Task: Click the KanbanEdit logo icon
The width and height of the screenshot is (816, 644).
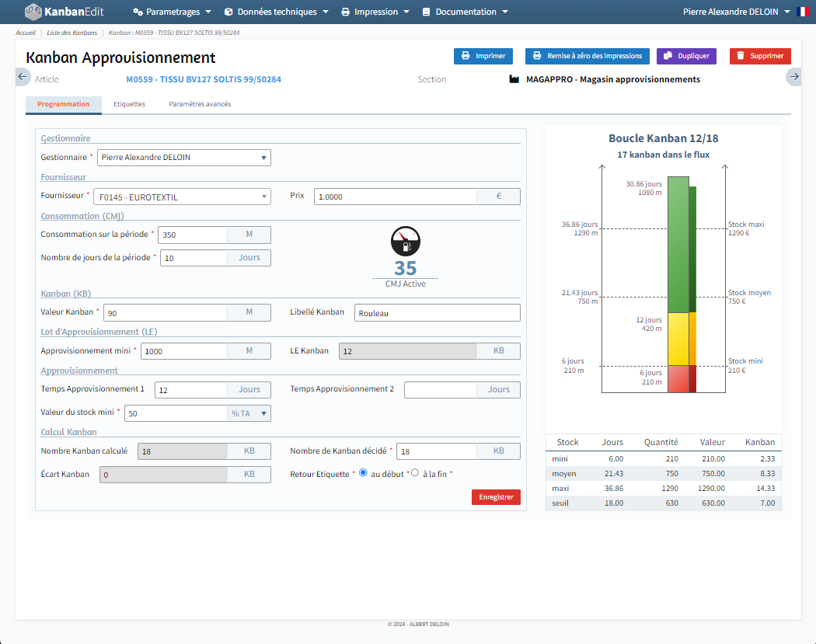Action: pos(33,12)
